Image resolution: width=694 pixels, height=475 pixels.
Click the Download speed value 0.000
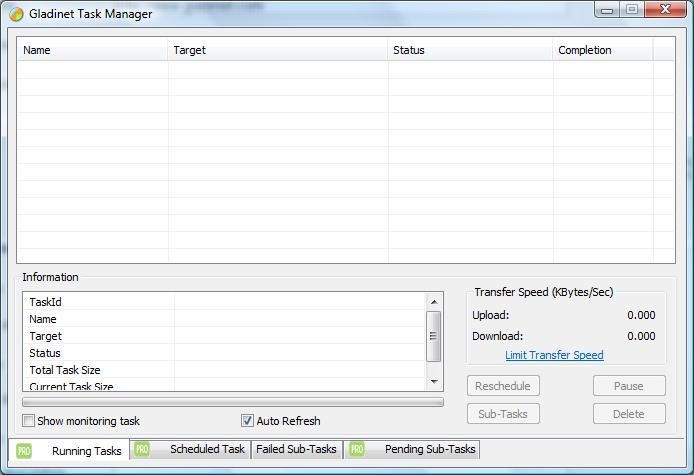point(641,336)
